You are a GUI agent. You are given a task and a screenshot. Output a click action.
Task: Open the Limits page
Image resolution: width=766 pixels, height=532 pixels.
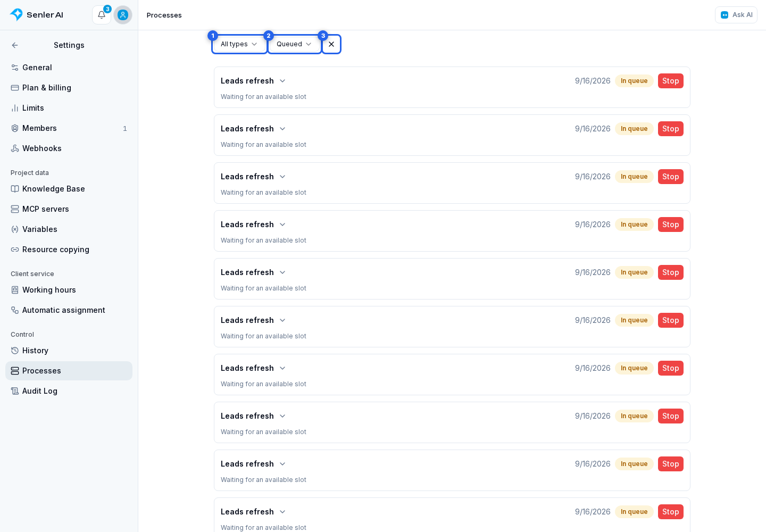(69, 108)
